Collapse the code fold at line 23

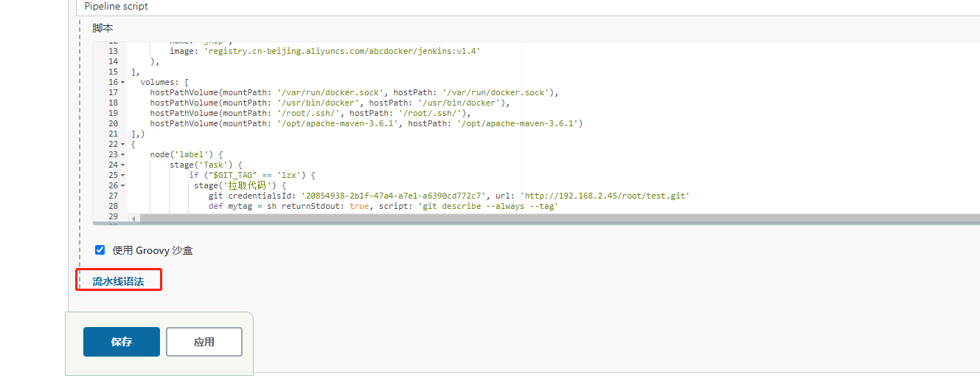point(123,154)
